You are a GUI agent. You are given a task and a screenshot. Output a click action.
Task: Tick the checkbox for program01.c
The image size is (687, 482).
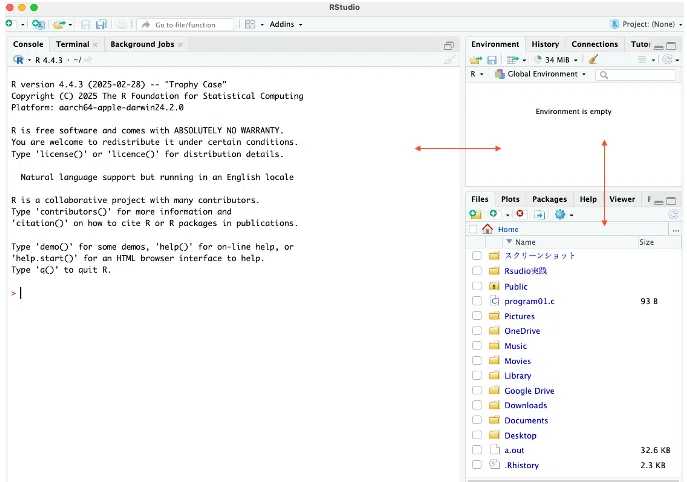tap(477, 301)
